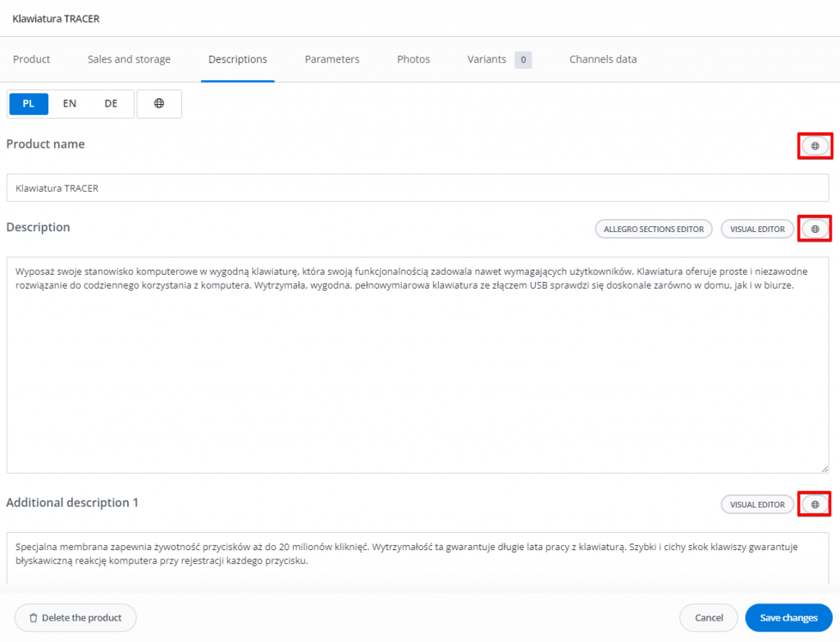Open the Allegro Sections Editor

pyautogui.click(x=654, y=229)
